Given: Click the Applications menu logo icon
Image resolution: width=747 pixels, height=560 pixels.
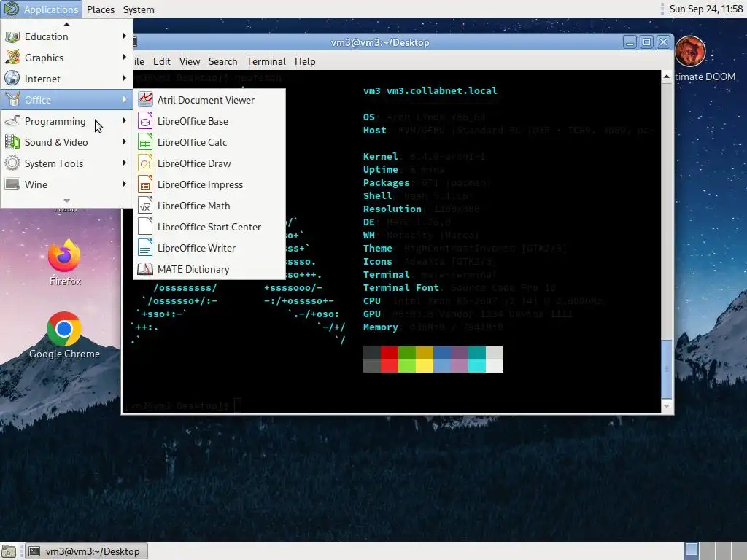Looking at the screenshot, I should [12, 9].
